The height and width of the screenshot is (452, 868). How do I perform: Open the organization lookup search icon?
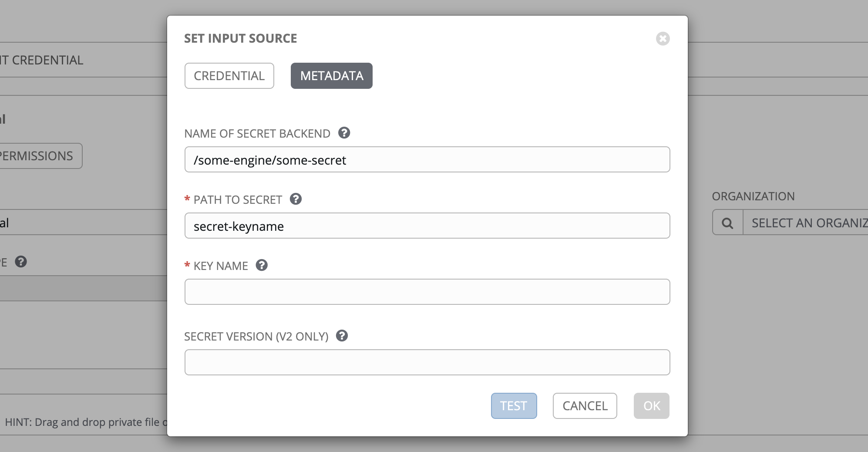[x=727, y=223]
